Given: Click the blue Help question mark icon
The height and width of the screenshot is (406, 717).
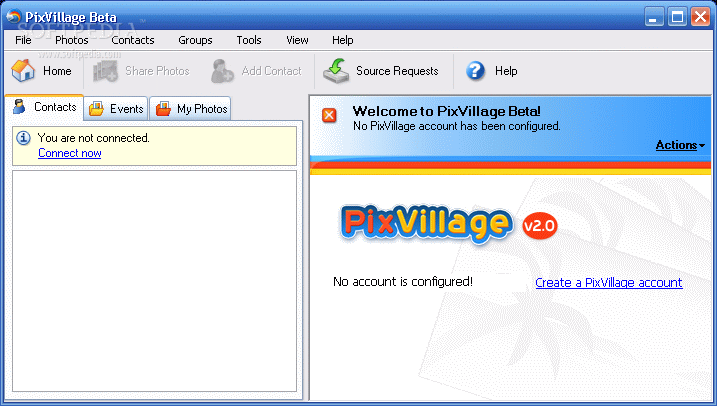Looking at the screenshot, I should click(476, 71).
